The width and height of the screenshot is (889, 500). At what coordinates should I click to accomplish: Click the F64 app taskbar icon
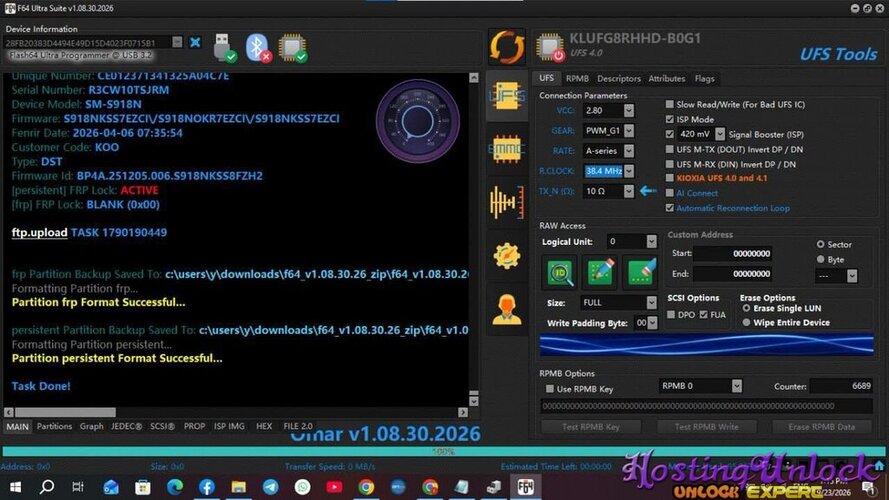[526, 486]
